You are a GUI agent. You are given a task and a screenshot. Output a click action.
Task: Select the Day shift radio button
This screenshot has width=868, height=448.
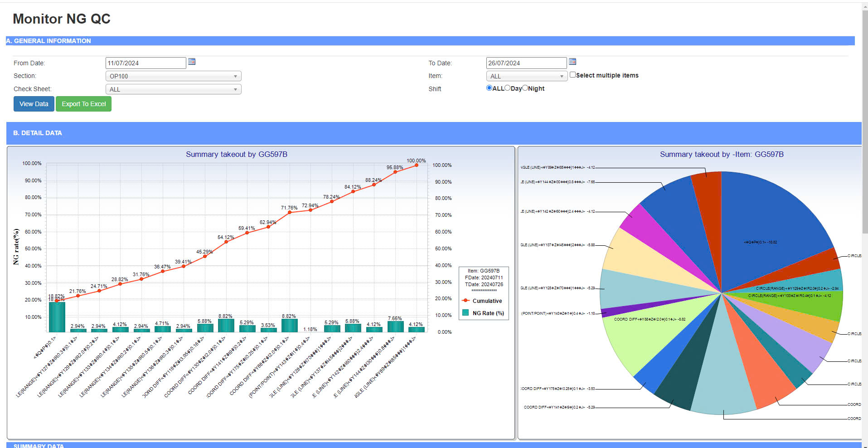click(x=508, y=88)
